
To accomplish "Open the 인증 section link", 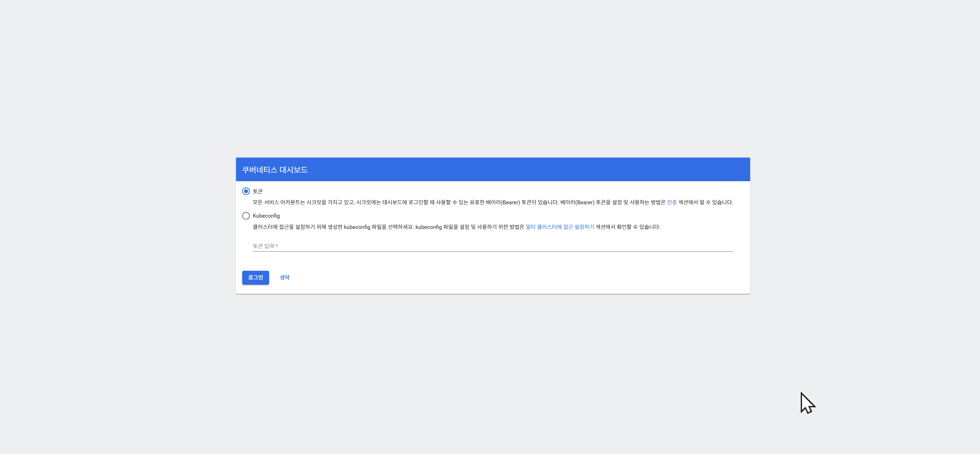I will (x=672, y=202).
